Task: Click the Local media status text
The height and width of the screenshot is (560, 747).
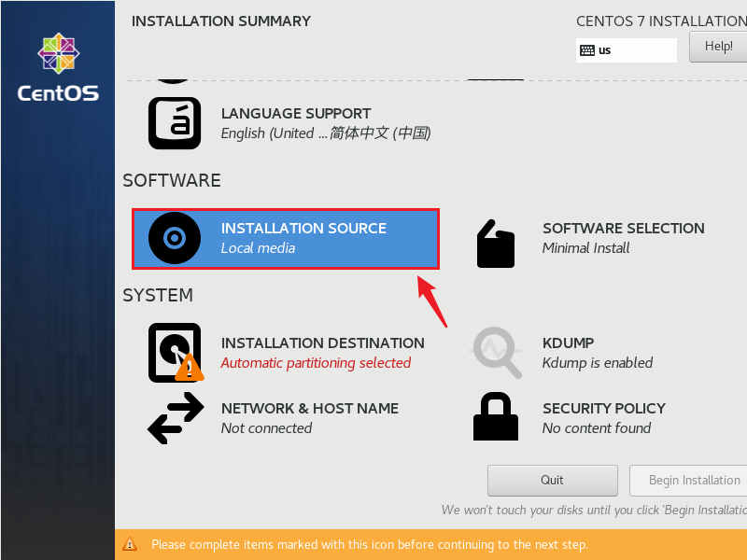Action: click(x=258, y=248)
